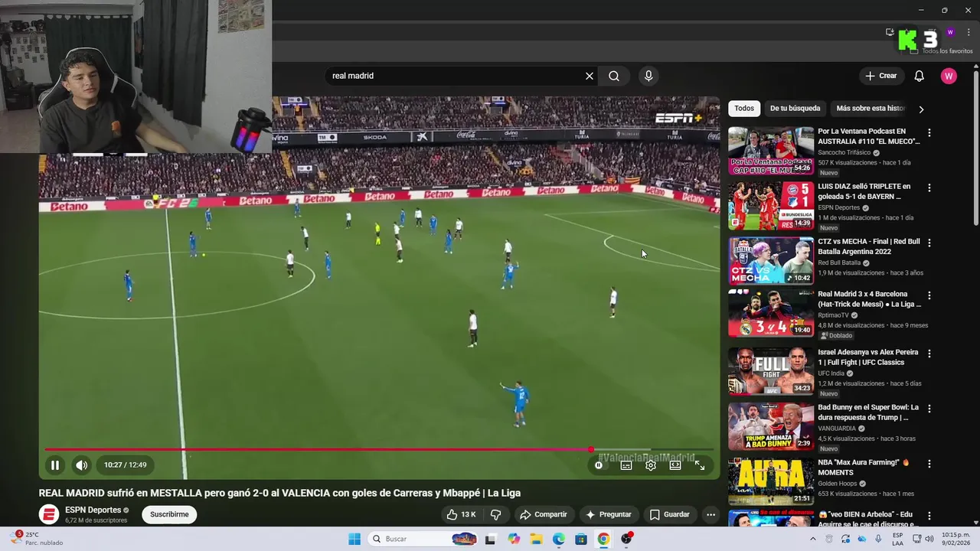The image size is (980, 551).
Task: Open Microsoft Store from the taskbar
Action: coord(581,539)
